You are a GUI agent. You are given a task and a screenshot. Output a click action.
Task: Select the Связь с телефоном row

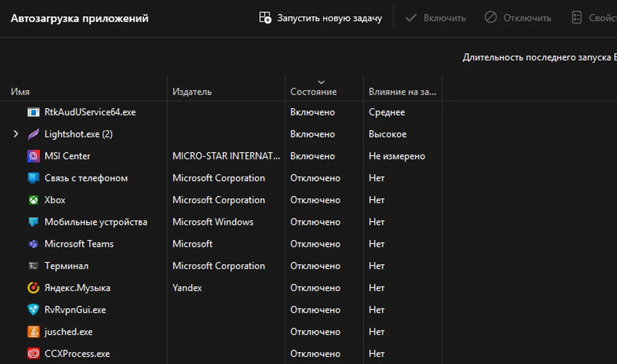pyautogui.click(x=308, y=178)
